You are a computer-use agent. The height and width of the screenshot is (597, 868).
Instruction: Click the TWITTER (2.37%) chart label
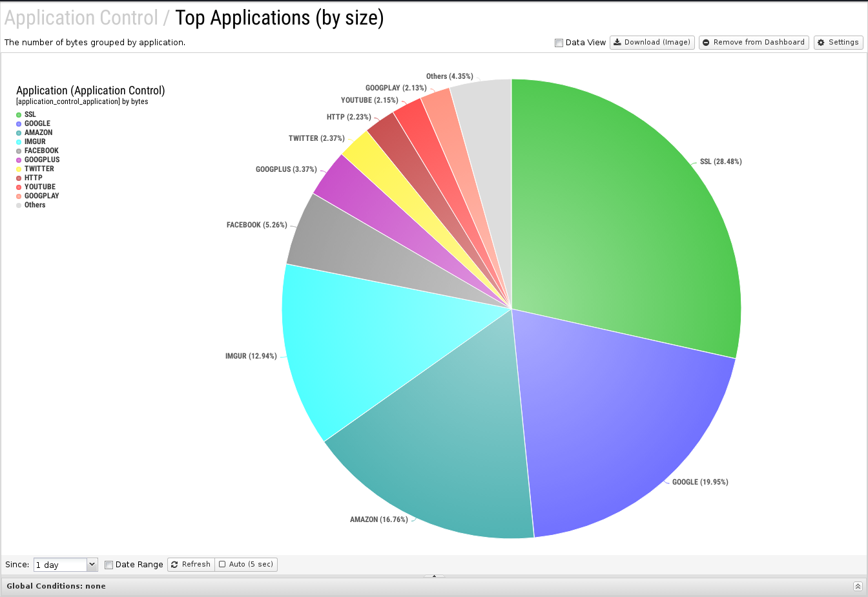click(316, 138)
